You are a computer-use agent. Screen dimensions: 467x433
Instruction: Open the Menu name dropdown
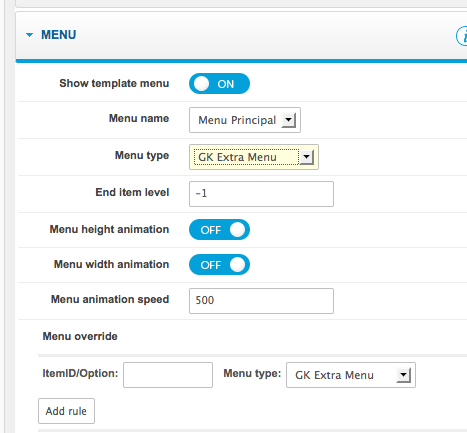245,120
